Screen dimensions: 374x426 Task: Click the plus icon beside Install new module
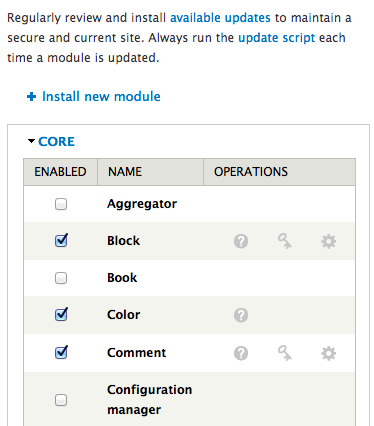pos(31,97)
